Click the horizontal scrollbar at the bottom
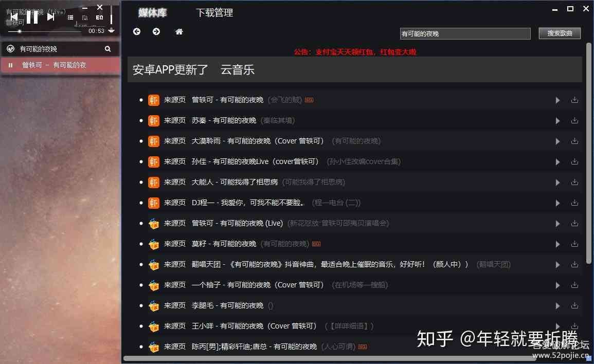The image size is (594, 364). 330,358
